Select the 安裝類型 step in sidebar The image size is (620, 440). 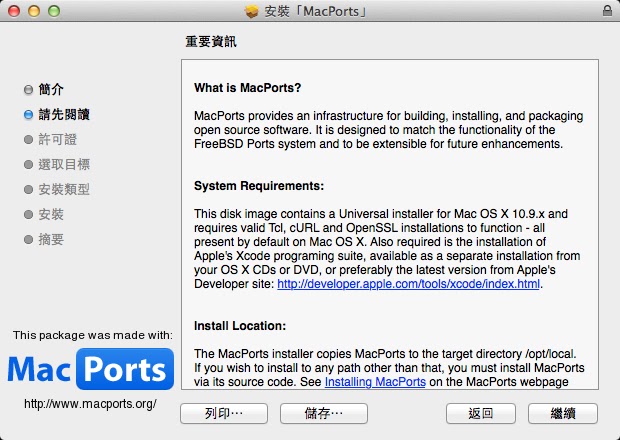coord(64,189)
